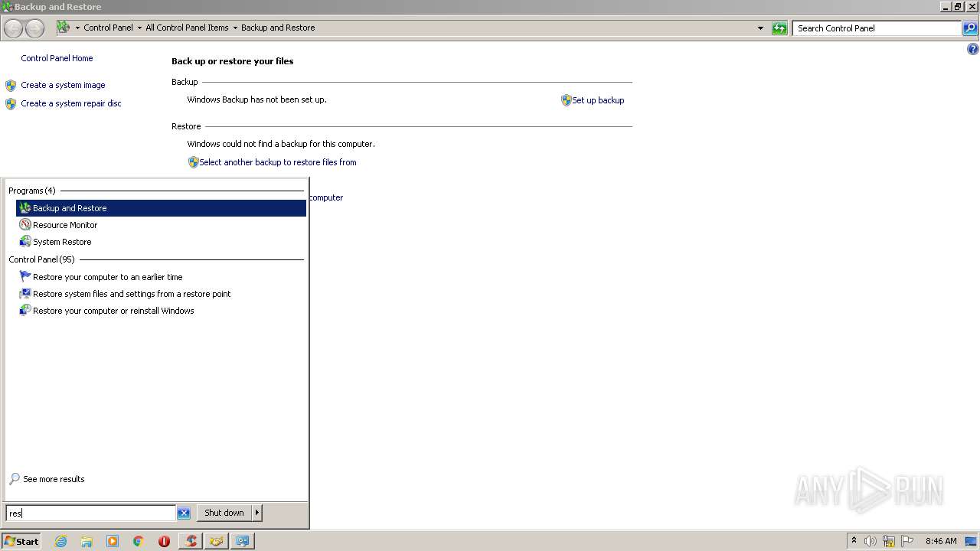Launch Windows Media Player from taskbar
This screenshot has height=551, width=980.
(113, 541)
